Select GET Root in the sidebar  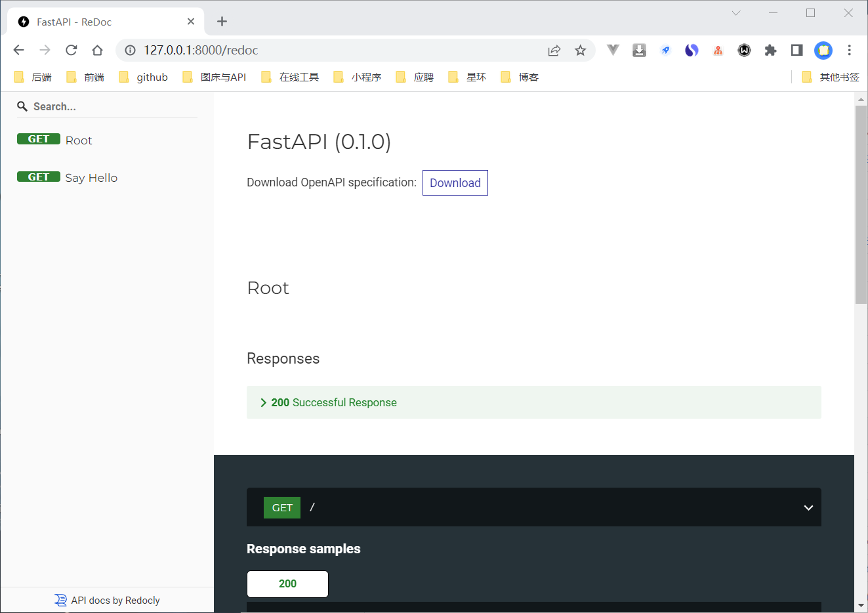click(107, 140)
